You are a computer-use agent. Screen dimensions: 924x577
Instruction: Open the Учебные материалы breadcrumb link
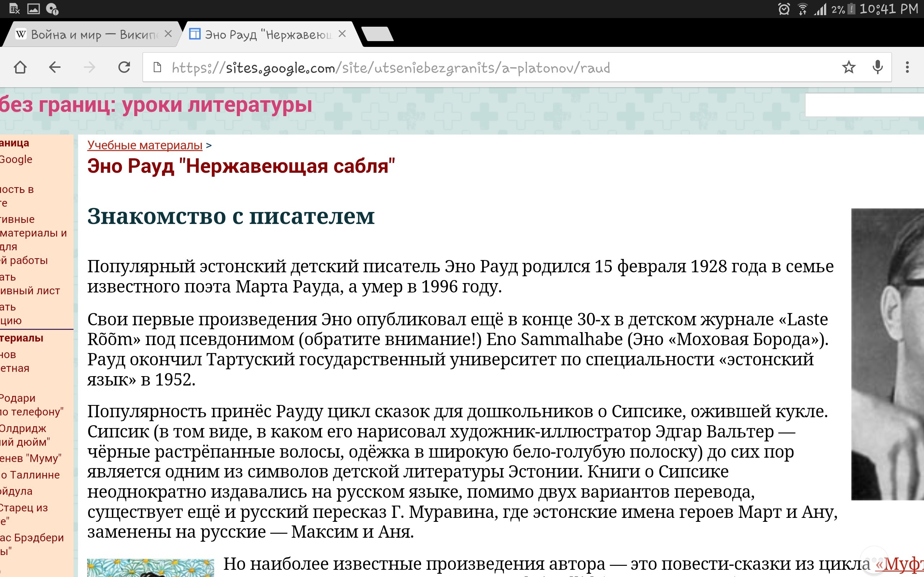[145, 145]
